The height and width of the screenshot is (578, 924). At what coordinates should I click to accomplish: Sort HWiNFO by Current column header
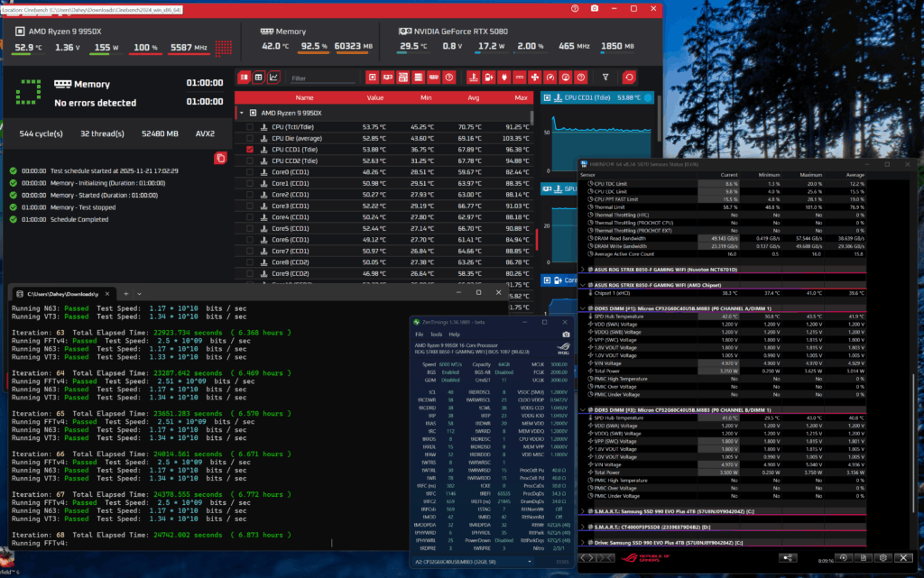click(x=729, y=175)
